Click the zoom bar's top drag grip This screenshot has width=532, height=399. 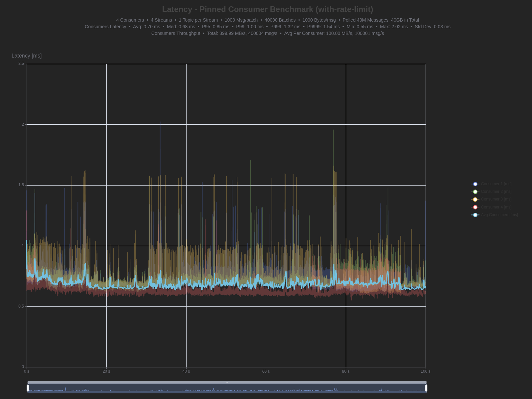[227, 382]
